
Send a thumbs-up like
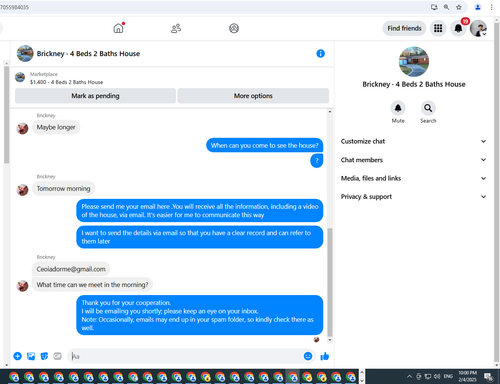coord(324,356)
